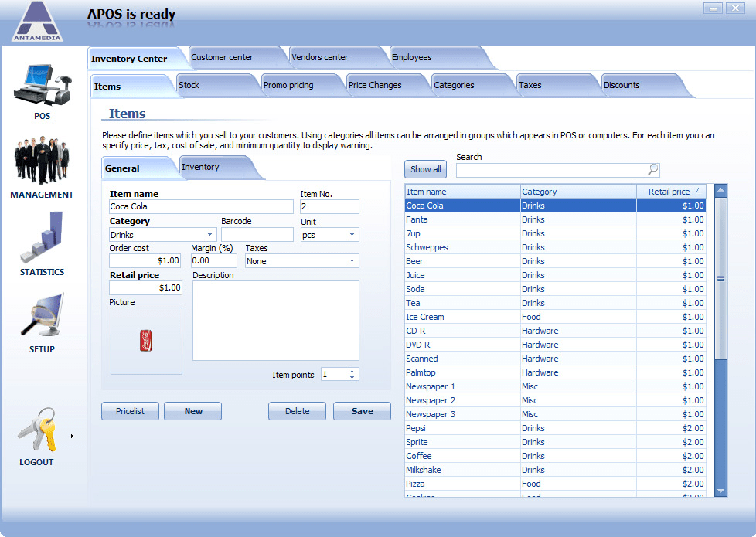Viewport: 756px width, 537px height.
Task: Select the Scanned row
Action: 555,359
